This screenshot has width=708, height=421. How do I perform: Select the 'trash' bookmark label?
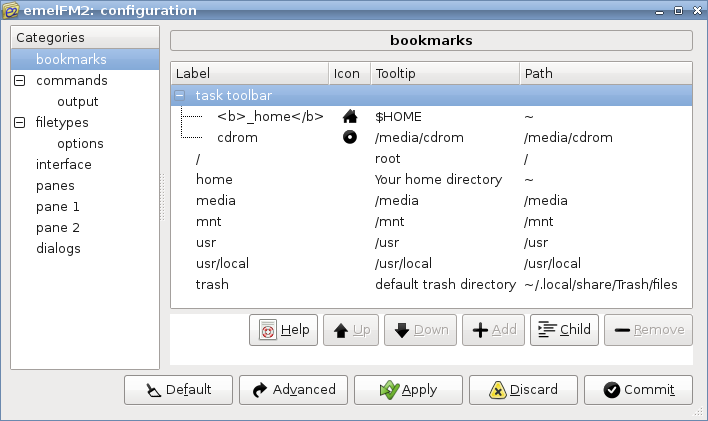click(x=212, y=285)
